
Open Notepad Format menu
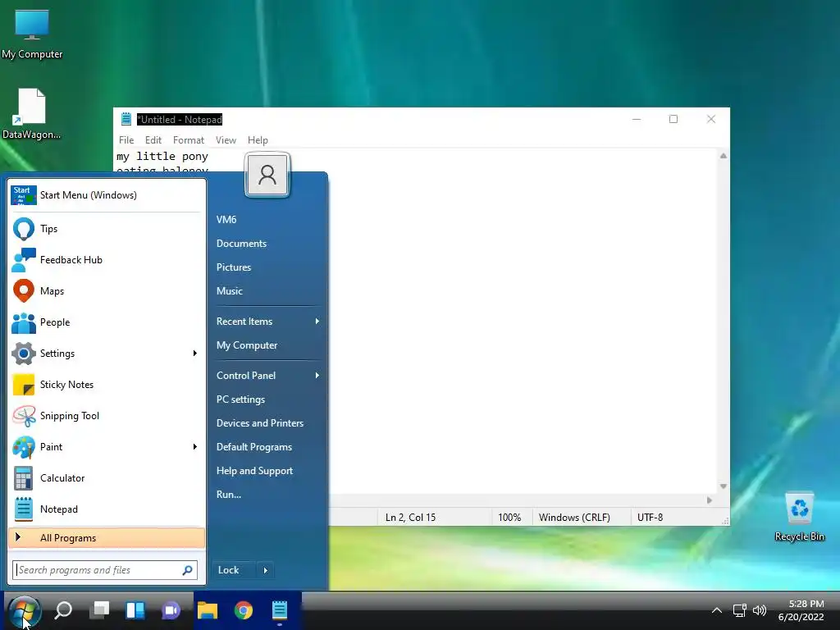pyautogui.click(x=189, y=139)
